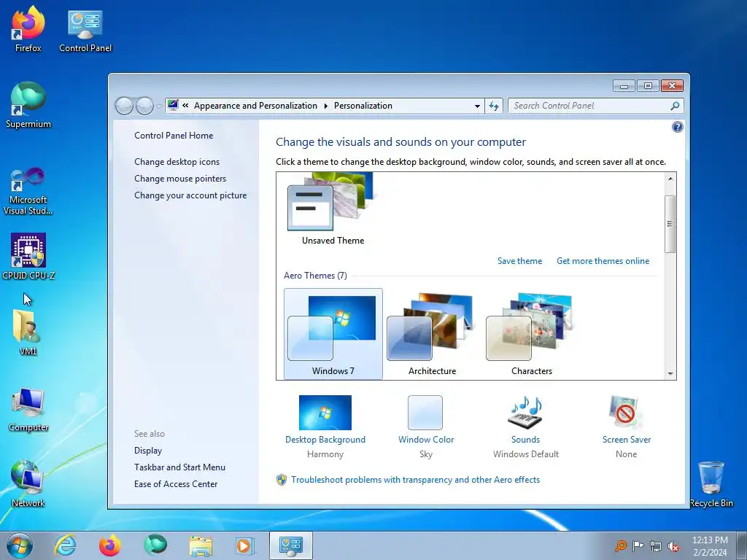
Task: Open the Firefox desktop shortcut
Action: point(28,29)
